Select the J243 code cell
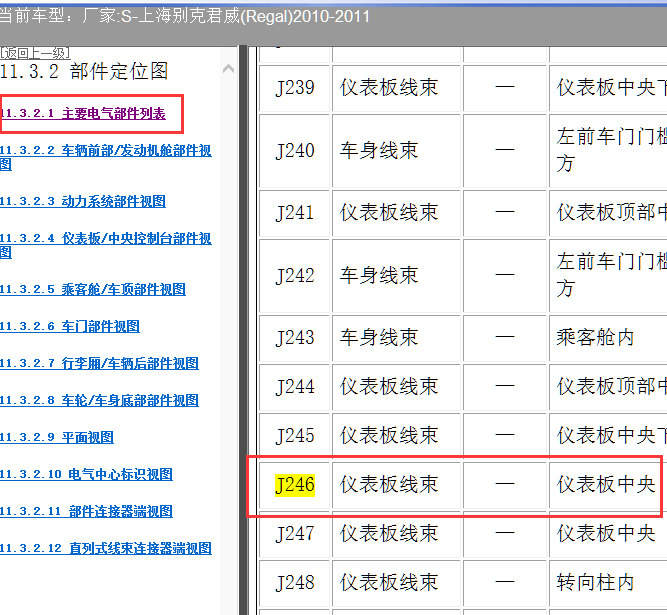Screen dimensions: 667x615 coord(295,338)
